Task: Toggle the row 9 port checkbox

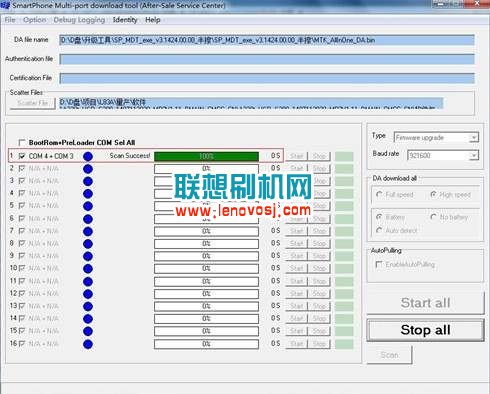Action: (x=22, y=256)
